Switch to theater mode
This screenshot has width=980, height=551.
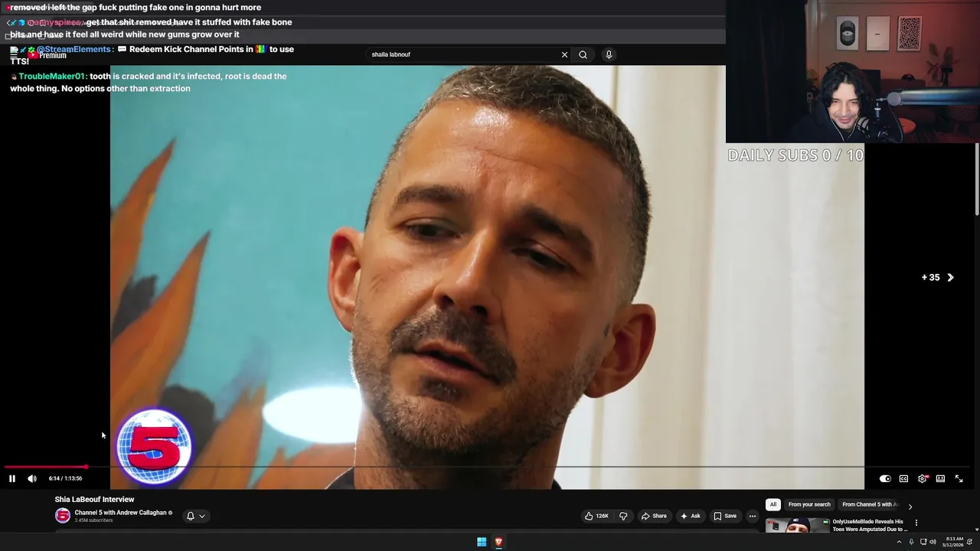(x=940, y=478)
